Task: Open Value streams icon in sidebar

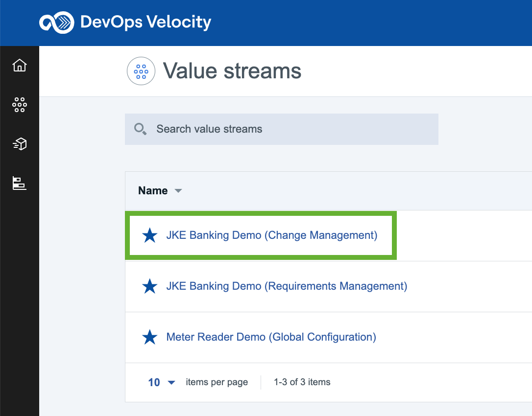Action: click(x=20, y=105)
